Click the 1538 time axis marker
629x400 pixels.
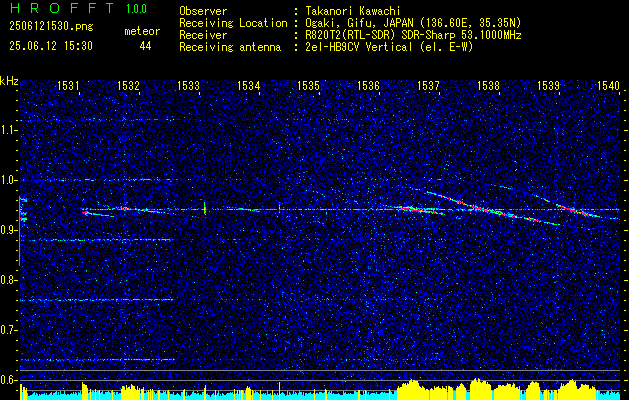(488, 85)
